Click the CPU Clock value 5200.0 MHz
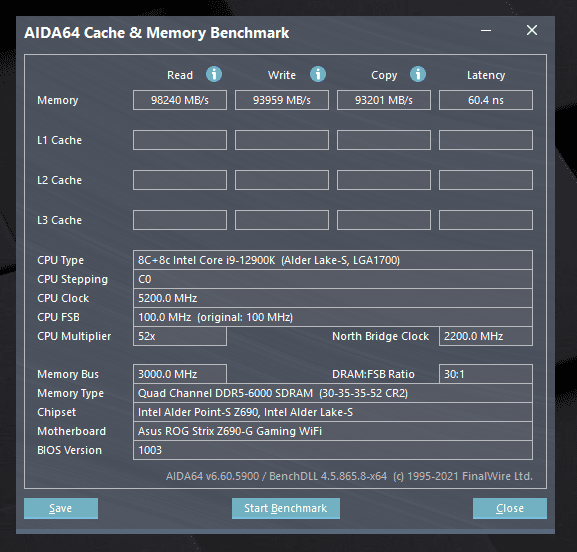The width and height of the screenshot is (577, 552). 333,298
